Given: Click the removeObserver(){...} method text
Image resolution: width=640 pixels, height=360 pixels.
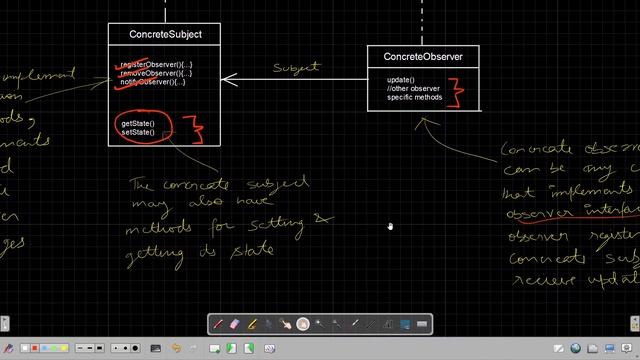Looking at the screenshot, I should (x=156, y=73).
